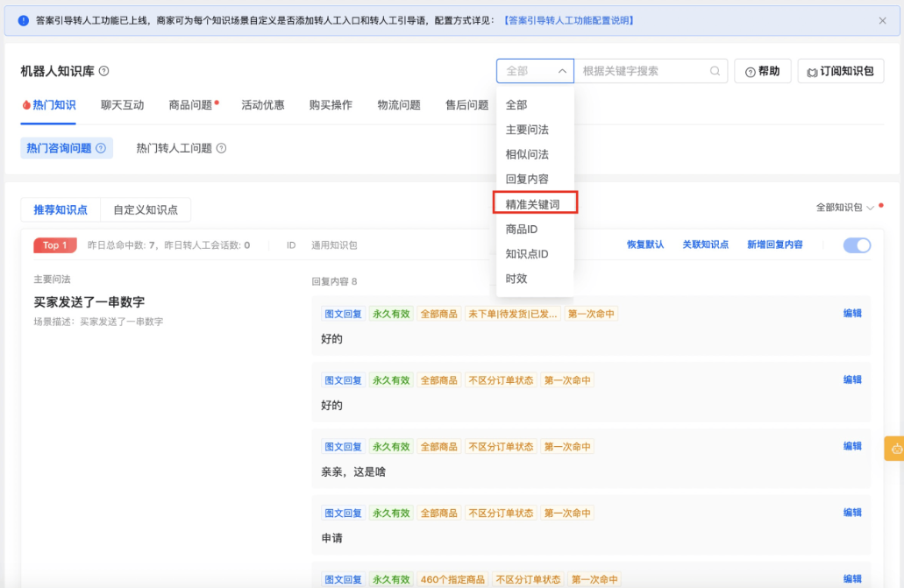
Task: Click the flame icon on 热门知识 tab
Action: click(26, 105)
